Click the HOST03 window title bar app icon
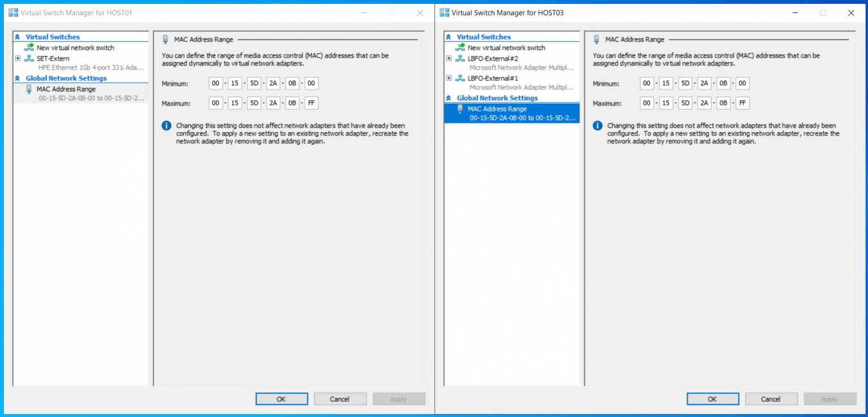868x417 pixels. pyautogui.click(x=444, y=12)
